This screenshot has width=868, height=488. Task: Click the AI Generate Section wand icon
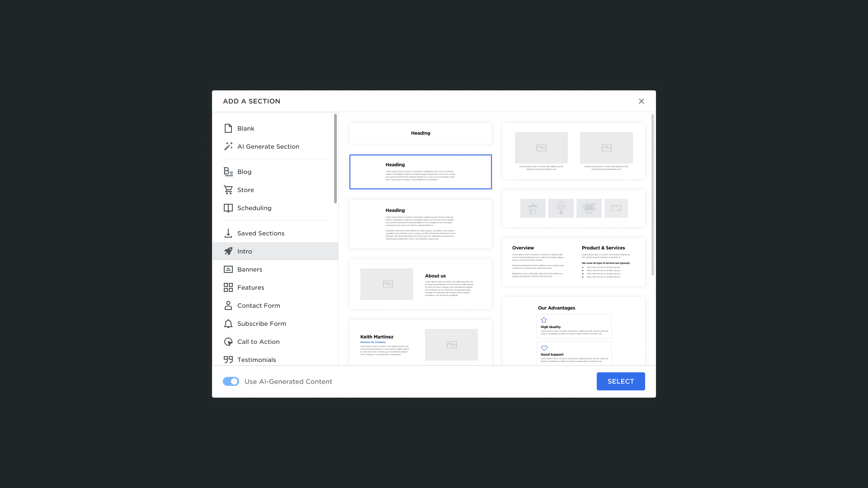(x=228, y=146)
